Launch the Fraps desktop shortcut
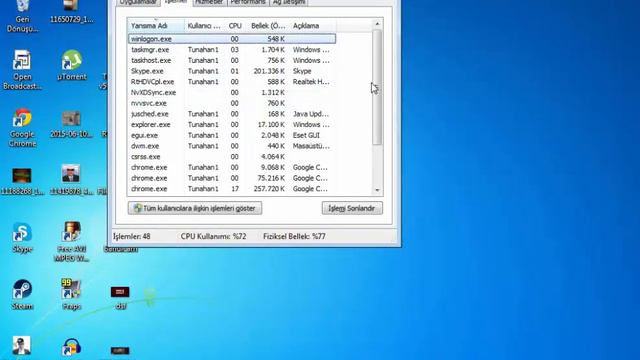640x360 pixels. pos(71,295)
